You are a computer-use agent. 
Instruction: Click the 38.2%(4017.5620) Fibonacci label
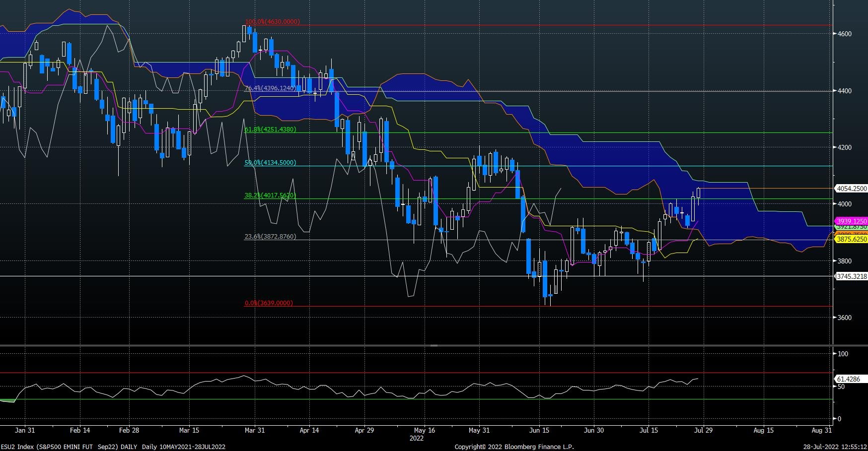tap(270, 195)
